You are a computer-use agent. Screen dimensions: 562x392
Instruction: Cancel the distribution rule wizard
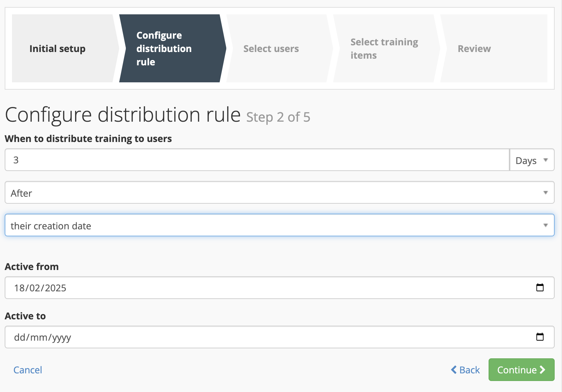(x=28, y=370)
